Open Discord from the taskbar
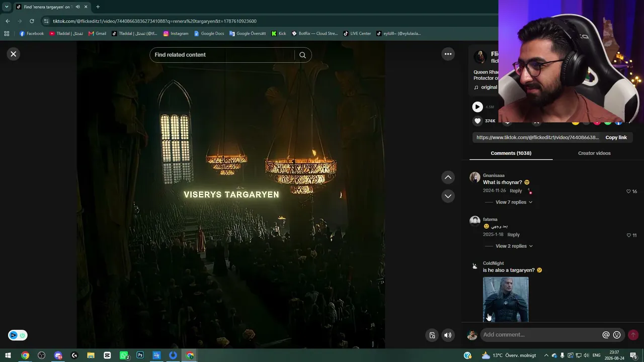 click(x=58, y=355)
